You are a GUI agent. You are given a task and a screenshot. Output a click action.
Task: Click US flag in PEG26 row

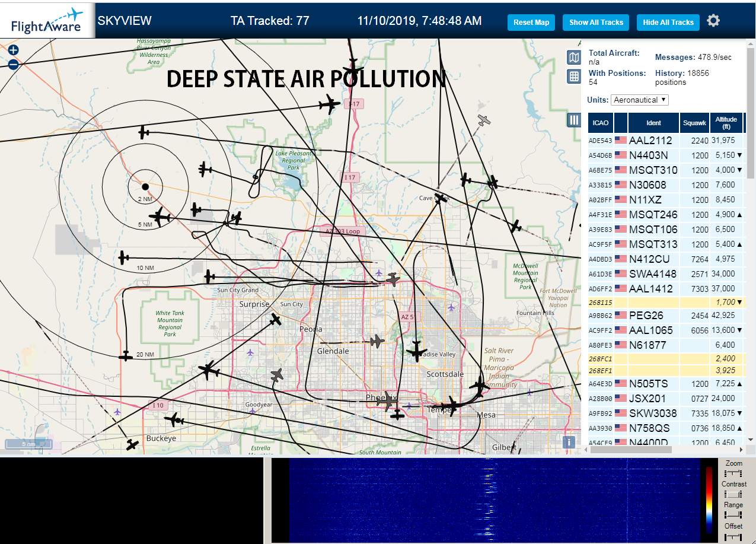pos(621,315)
